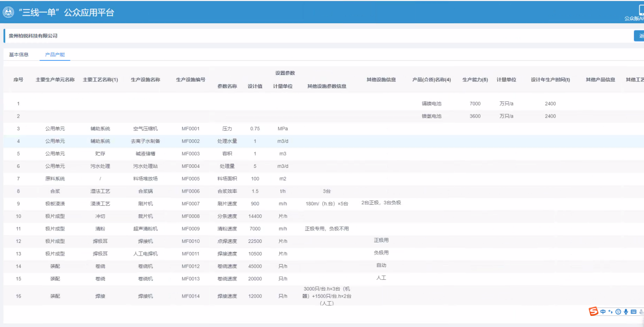Click the 生产设施名称 column header
Viewport: 644px width, 327px height.
coord(146,80)
